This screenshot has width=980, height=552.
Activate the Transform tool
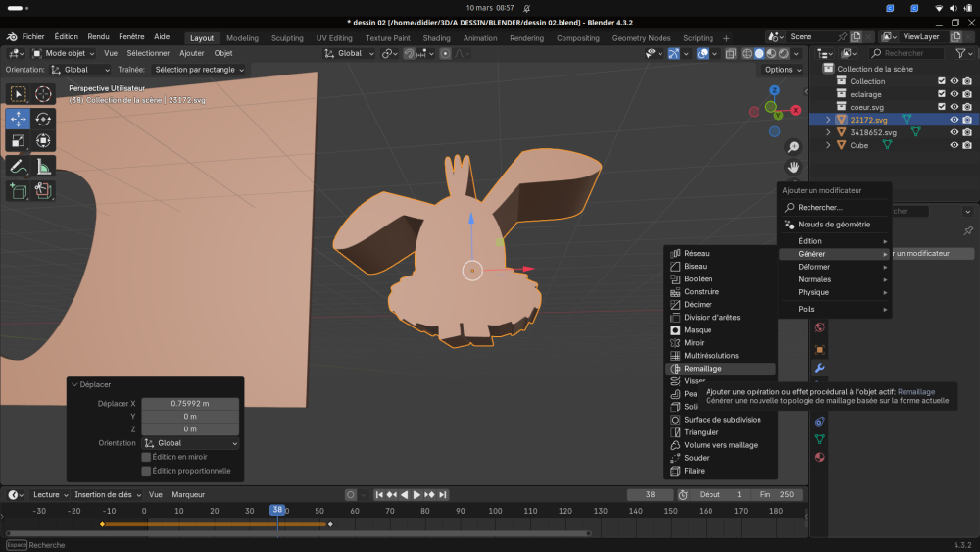pyautogui.click(x=43, y=140)
